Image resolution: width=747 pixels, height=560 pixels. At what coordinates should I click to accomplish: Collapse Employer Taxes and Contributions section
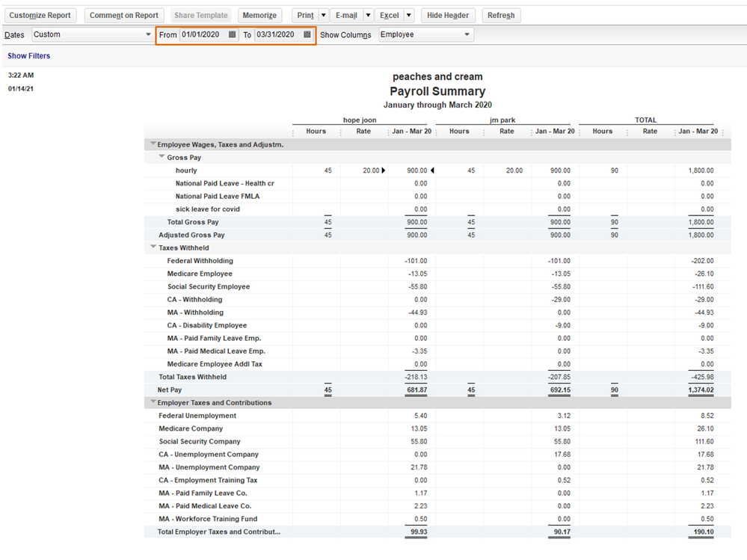click(x=153, y=401)
